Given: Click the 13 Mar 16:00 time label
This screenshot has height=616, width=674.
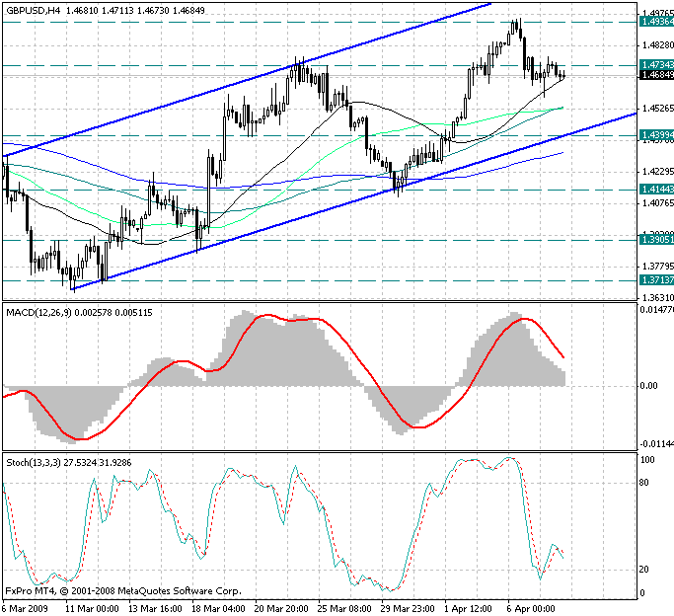Looking at the screenshot, I should click(x=155, y=609).
